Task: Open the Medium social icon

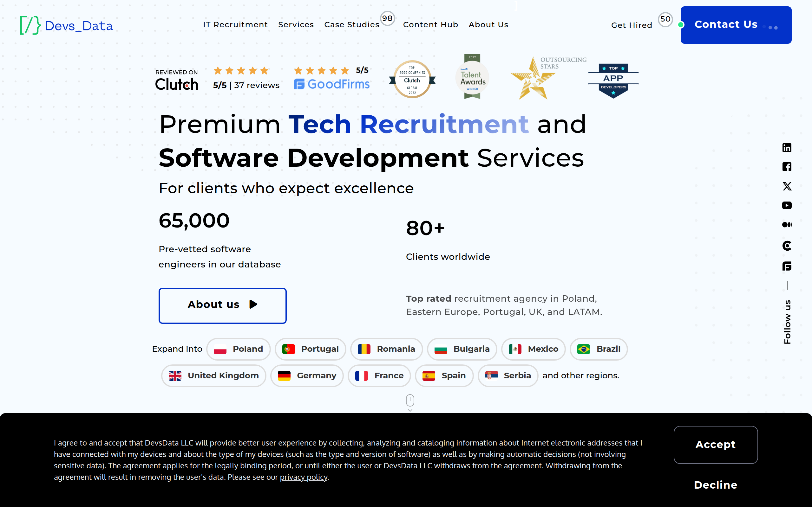Action: pyautogui.click(x=787, y=225)
